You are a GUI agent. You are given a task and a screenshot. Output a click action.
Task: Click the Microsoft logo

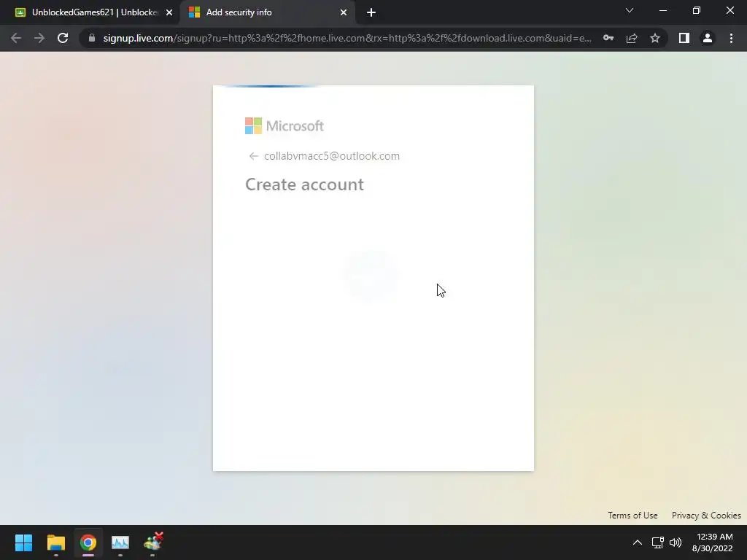(x=285, y=125)
